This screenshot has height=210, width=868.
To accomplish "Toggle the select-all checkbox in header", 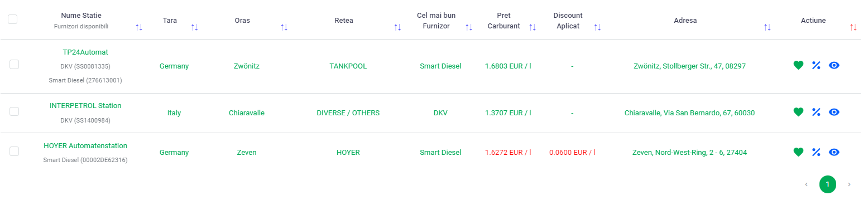I will 12,19.
